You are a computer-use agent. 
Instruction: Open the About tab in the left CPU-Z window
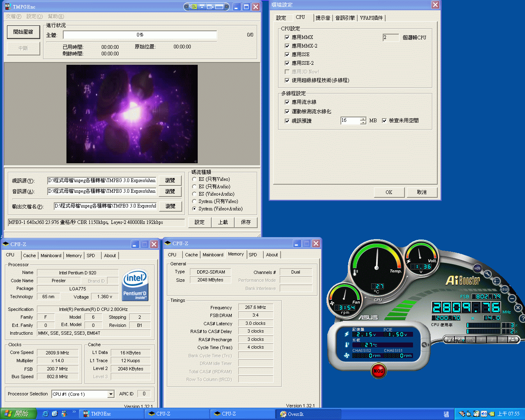pyautogui.click(x=110, y=256)
